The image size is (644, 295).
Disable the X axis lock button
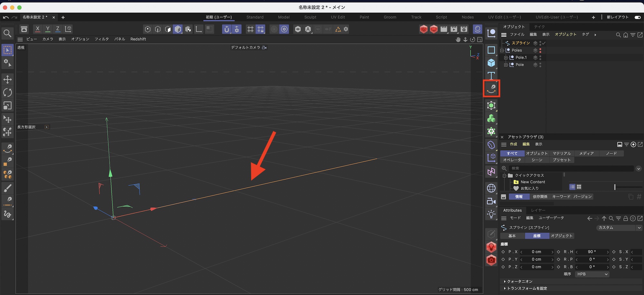click(x=37, y=29)
